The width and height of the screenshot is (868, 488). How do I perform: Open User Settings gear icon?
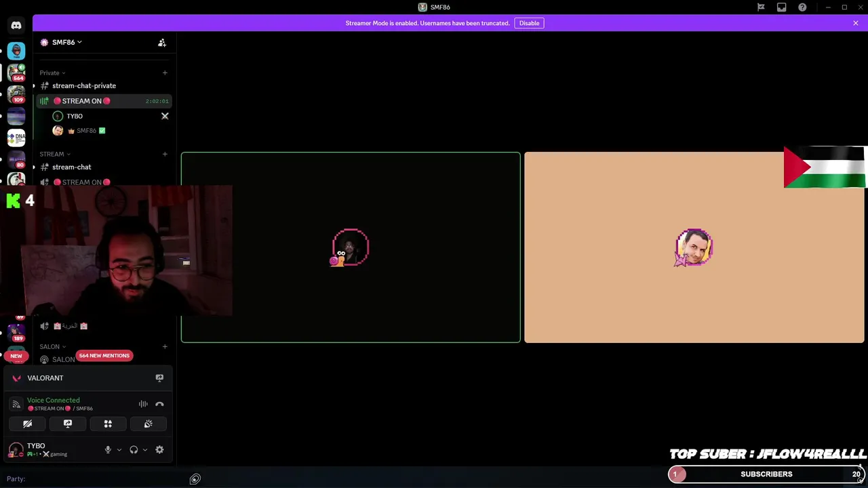pyautogui.click(x=159, y=450)
